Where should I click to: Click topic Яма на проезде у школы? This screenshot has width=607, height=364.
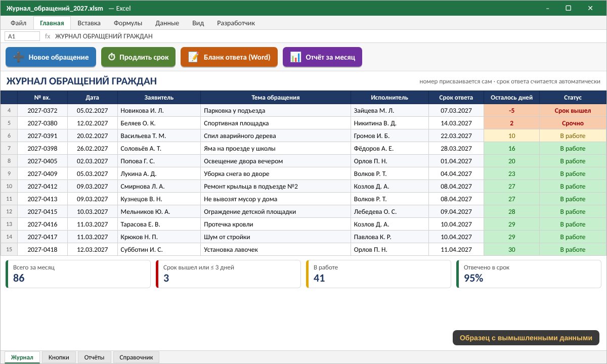(x=276, y=149)
